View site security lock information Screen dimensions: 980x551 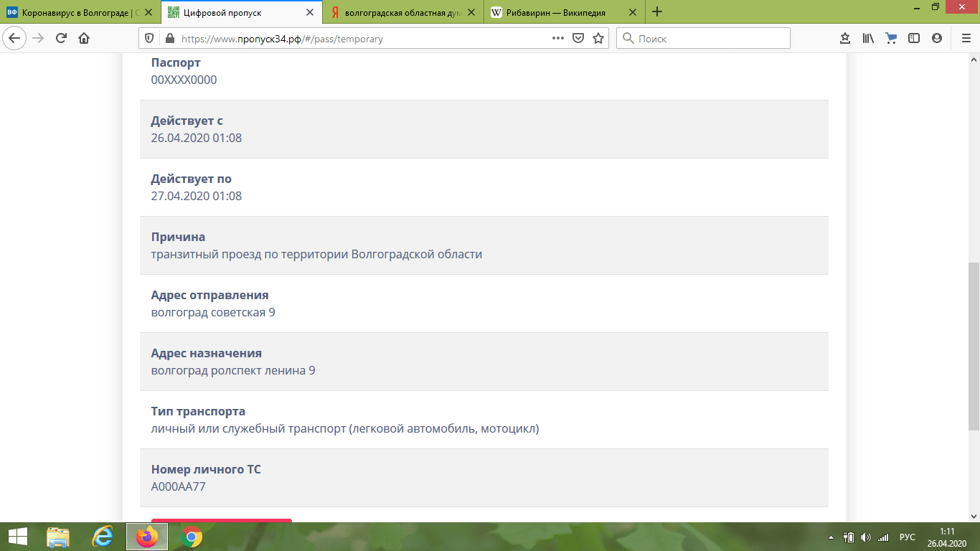(x=169, y=39)
